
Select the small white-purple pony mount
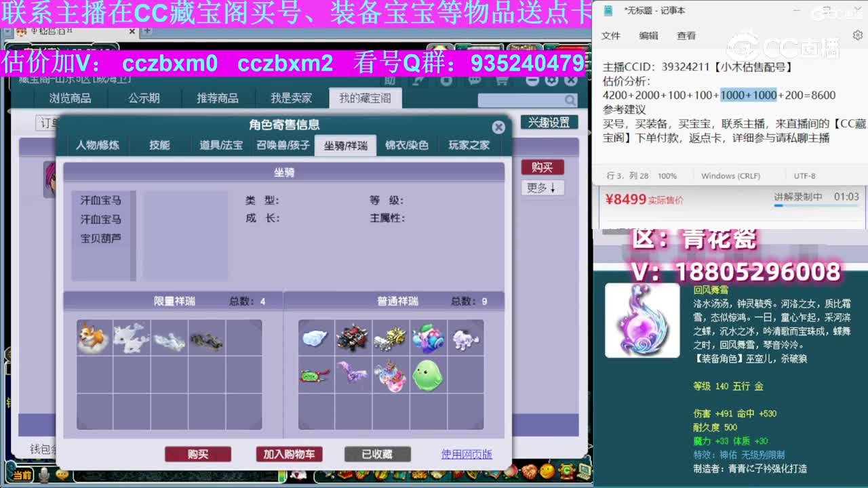tap(465, 338)
